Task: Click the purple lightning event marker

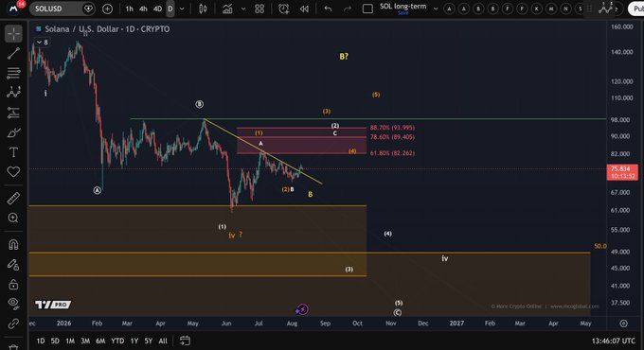Action: (x=302, y=309)
